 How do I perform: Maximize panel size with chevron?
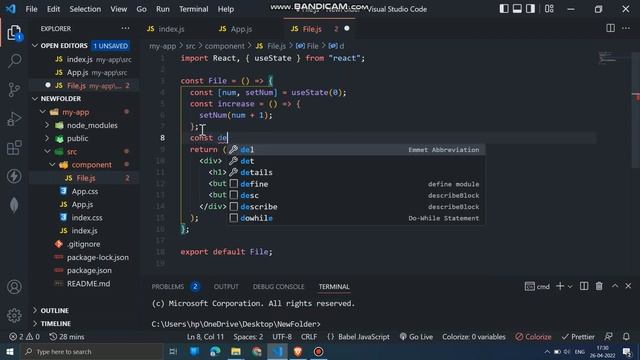(615, 286)
